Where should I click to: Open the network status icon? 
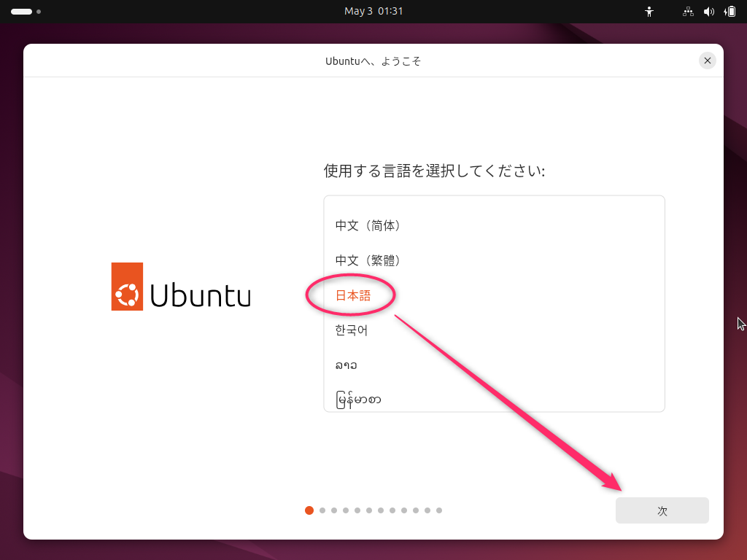tap(688, 12)
